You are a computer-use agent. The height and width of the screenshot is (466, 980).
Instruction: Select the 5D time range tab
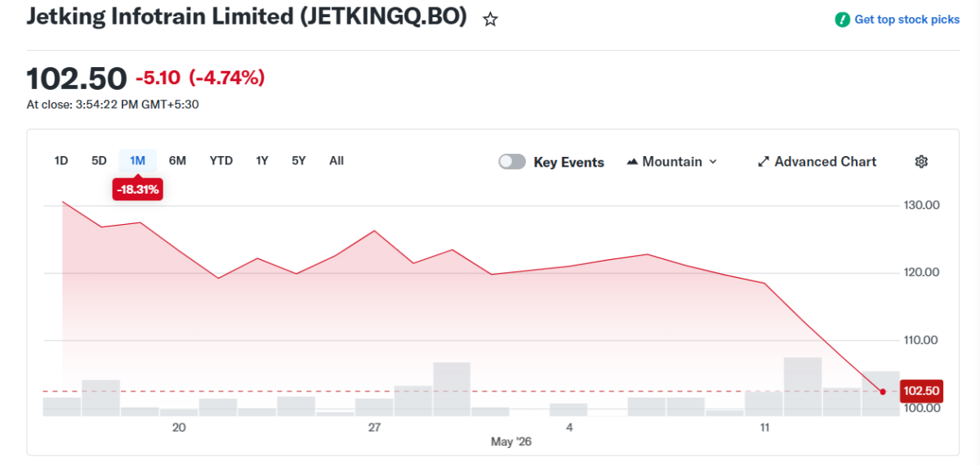(99, 160)
